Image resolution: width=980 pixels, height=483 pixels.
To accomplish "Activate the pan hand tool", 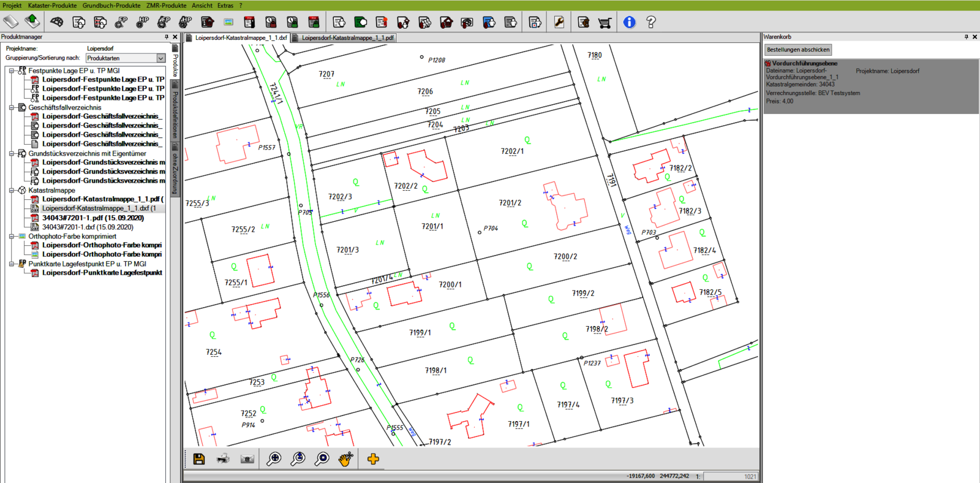I will 345,459.
